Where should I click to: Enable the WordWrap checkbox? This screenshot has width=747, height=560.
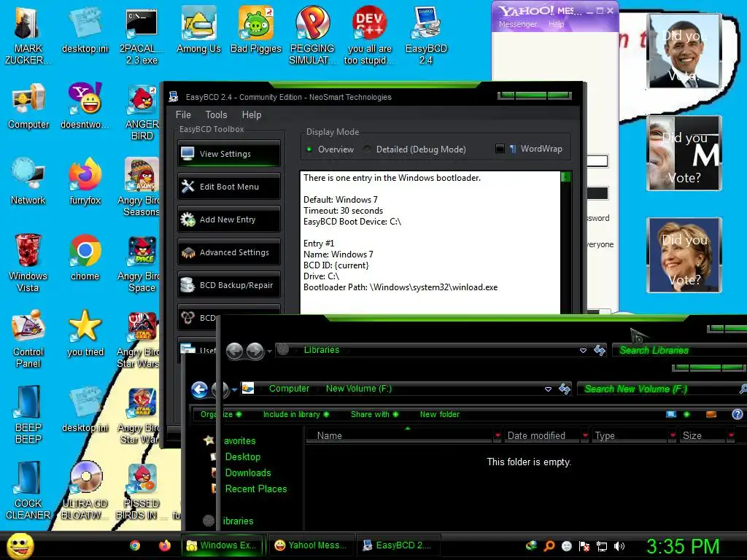click(500, 149)
